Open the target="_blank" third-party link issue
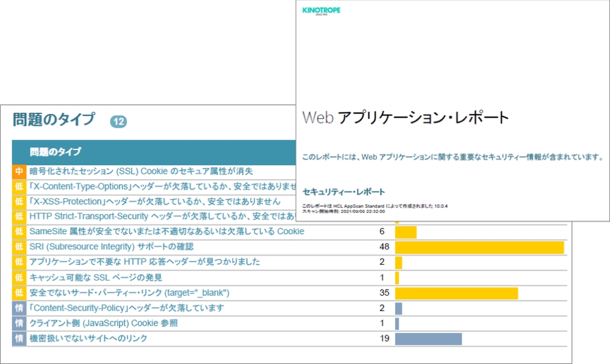Screen dimensions: 610x364 click(129, 293)
